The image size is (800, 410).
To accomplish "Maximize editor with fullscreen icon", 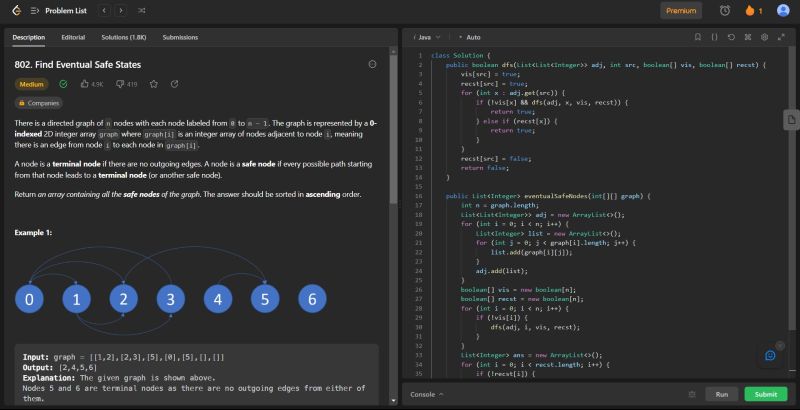I will coord(781,37).
